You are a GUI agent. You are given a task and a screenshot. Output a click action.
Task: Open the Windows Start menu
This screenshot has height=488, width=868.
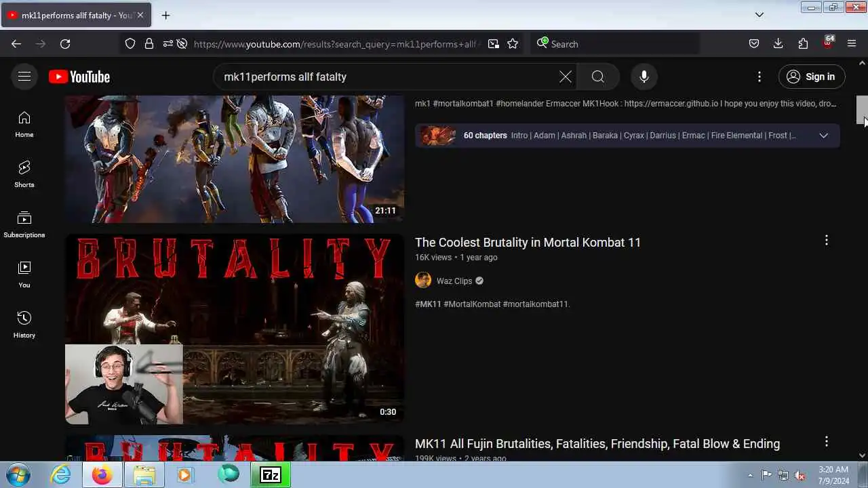(18, 474)
